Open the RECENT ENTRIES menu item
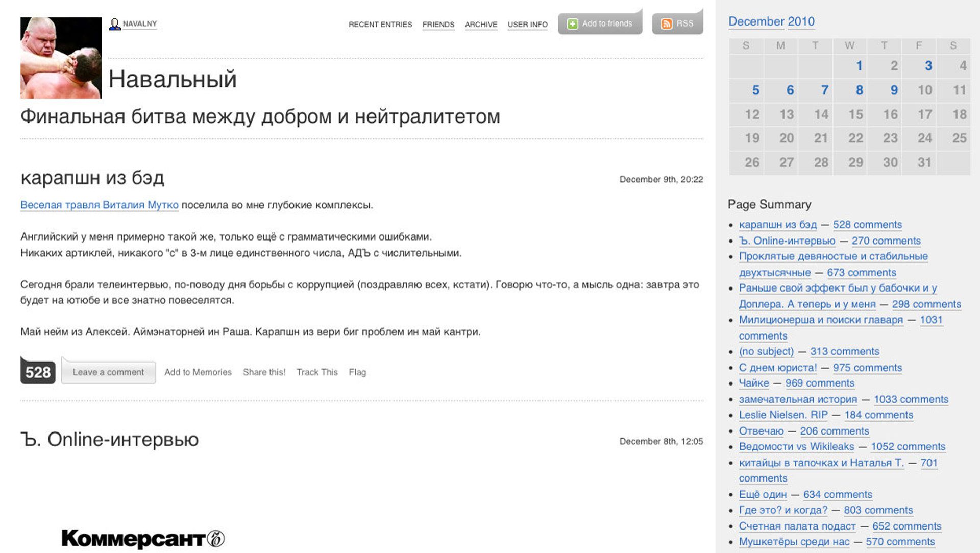The image size is (980, 553). 380,24
